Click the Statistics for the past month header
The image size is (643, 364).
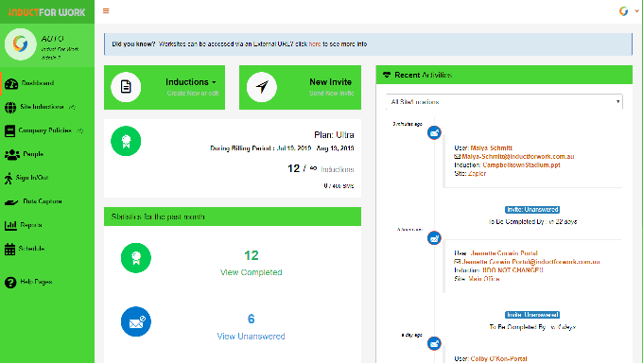[x=233, y=217]
